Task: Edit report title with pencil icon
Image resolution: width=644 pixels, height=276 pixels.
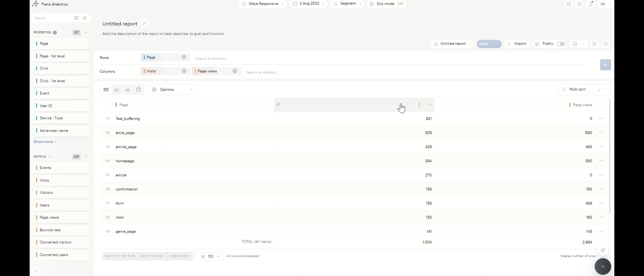Action: [144, 24]
